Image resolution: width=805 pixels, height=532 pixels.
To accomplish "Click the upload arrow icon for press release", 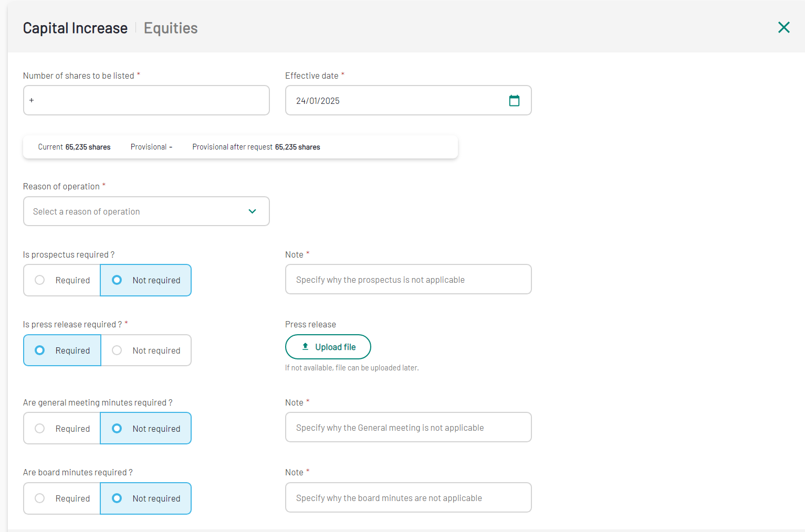I will pos(305,347).
